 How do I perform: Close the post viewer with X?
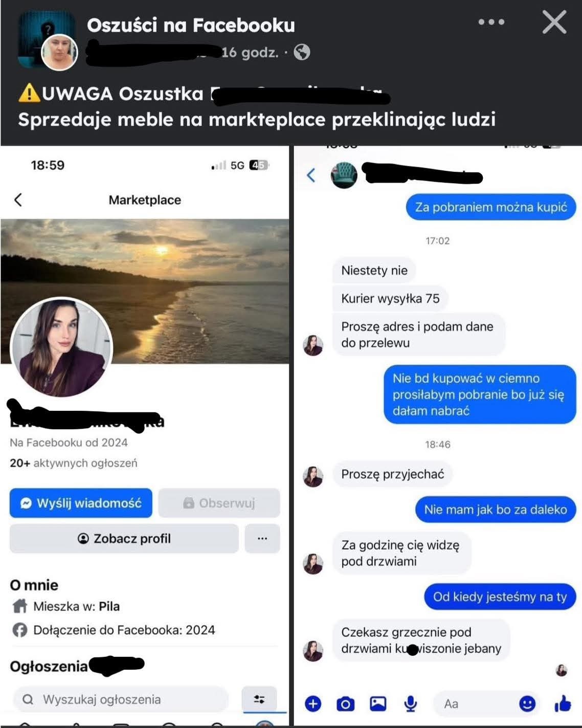point(554,23)
